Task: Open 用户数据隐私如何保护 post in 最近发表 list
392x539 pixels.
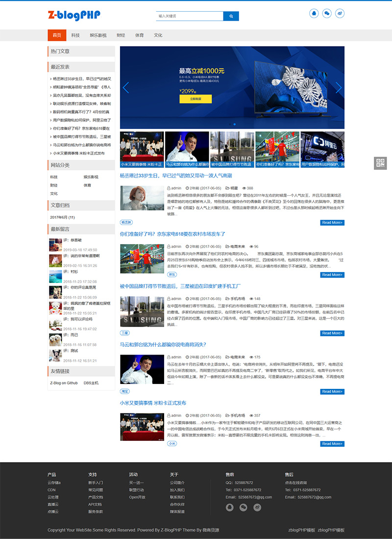Action: pos(81,120)
